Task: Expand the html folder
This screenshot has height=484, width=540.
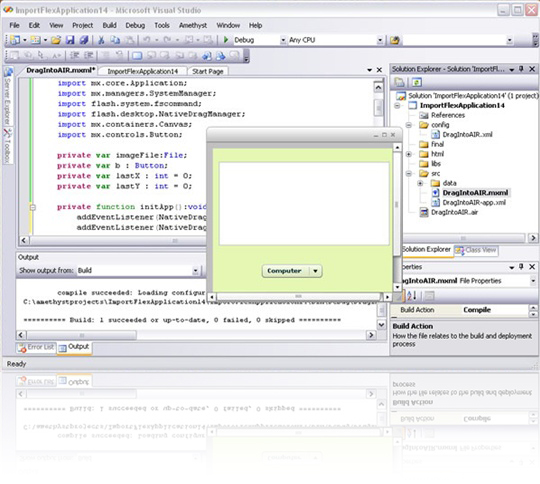Action: pyautogui.click(x=409, y=154)
